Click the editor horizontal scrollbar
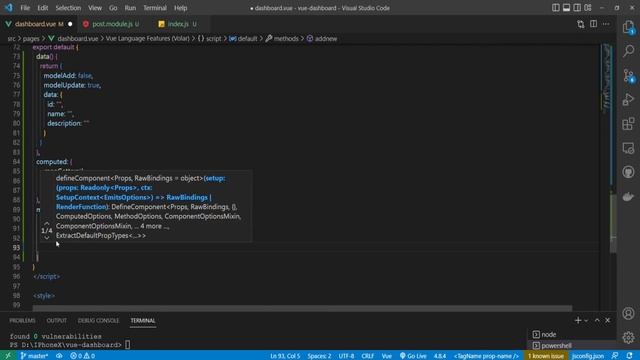The height and width of the screenshot is (360, 640). (x=302, y=308)
